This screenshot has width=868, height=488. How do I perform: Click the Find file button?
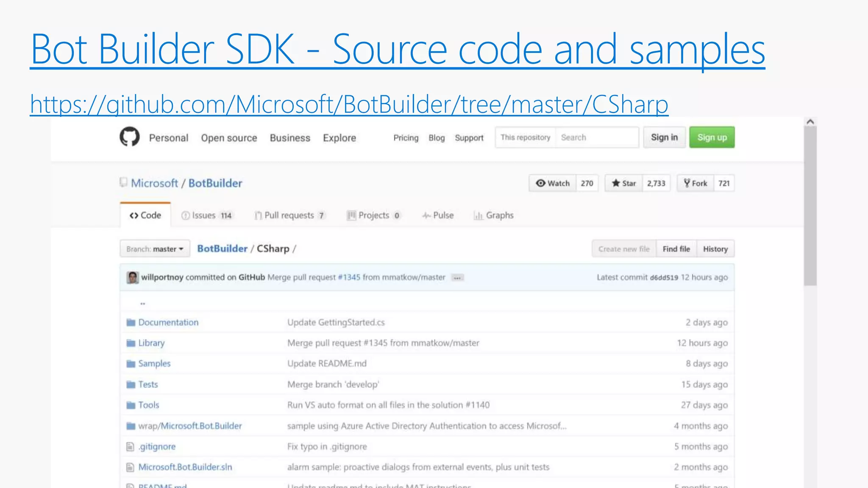point(676,249)
